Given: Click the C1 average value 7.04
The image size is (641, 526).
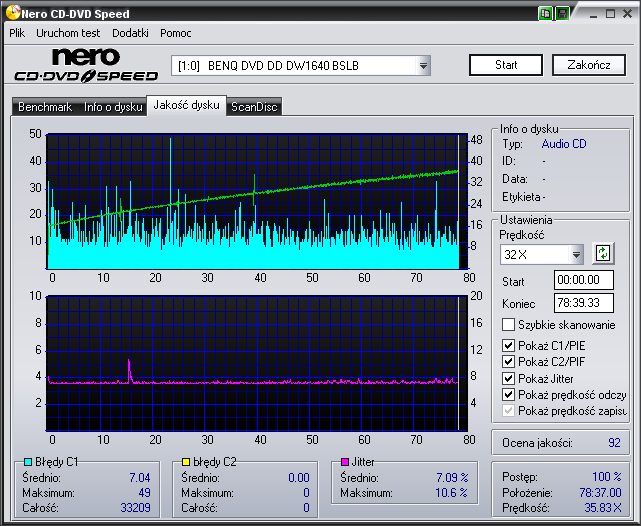Looking at the screenshot, I should pyautogui.click(x=140, y=477).
